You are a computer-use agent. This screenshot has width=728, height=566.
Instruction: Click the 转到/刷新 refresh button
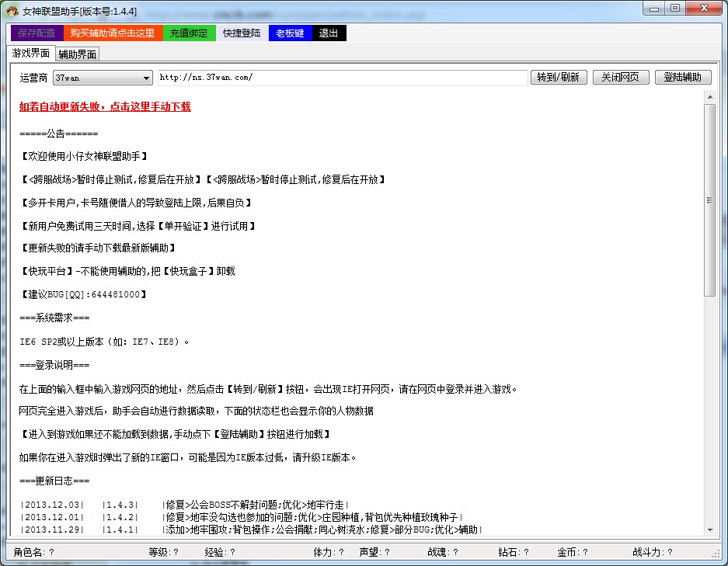click(x=559, y=77)
